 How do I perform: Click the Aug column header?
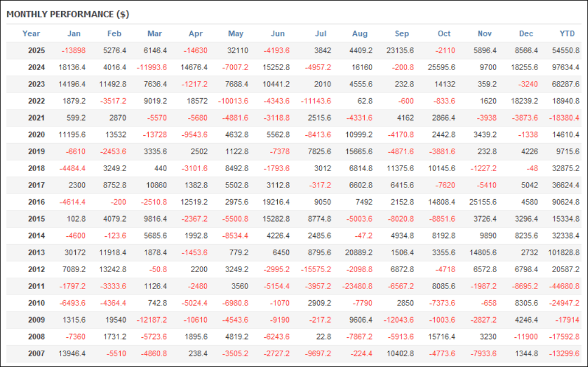tap(360, 34)
